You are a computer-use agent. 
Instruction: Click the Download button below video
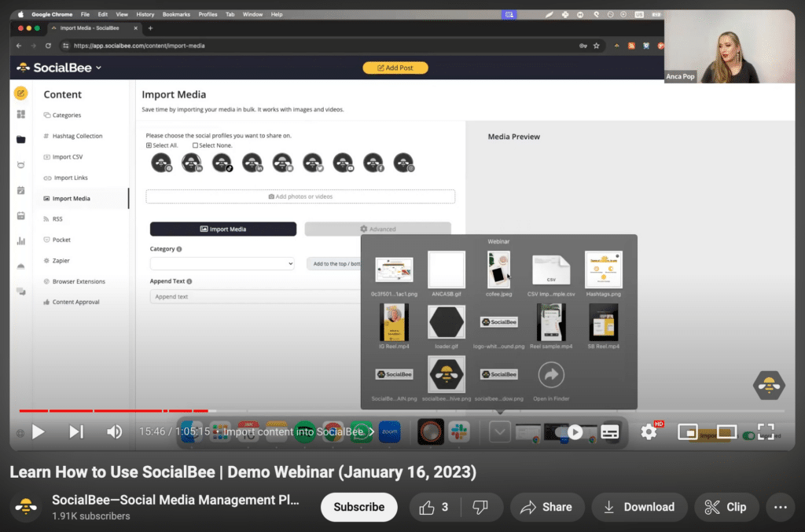[x=639, y=507]
